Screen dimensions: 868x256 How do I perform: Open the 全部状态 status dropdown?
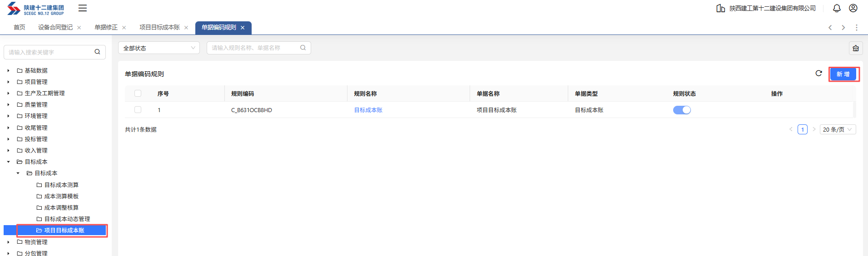(159, 48)
